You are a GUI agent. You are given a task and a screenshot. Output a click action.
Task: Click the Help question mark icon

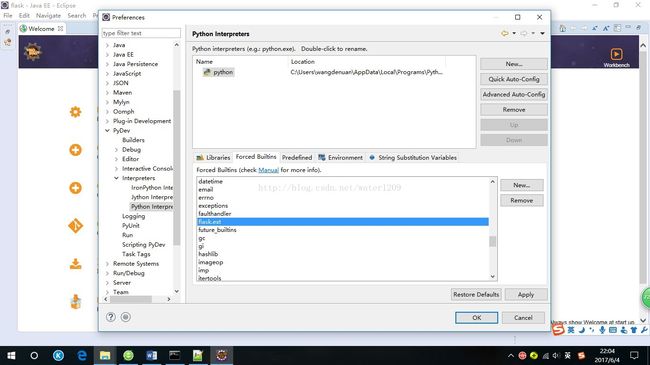111,317
